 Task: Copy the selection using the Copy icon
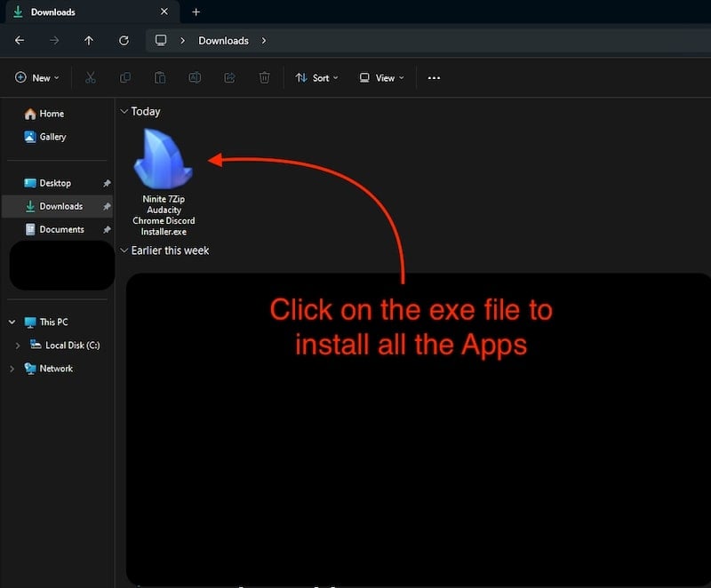point(124,78)
